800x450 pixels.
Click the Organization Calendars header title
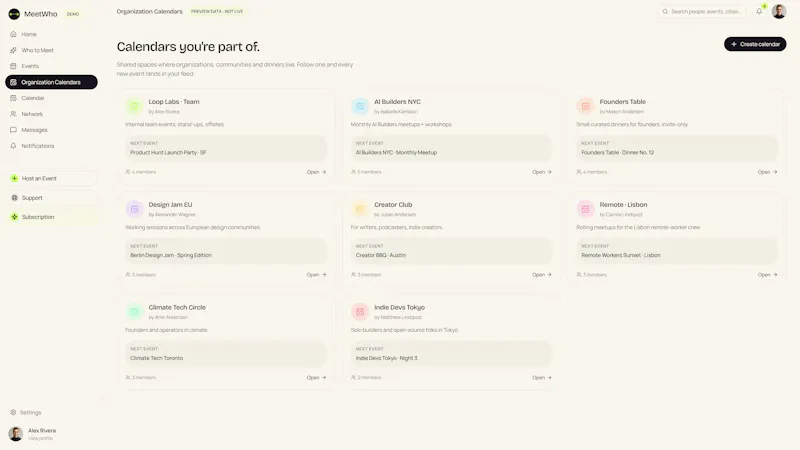click(149, 11)
